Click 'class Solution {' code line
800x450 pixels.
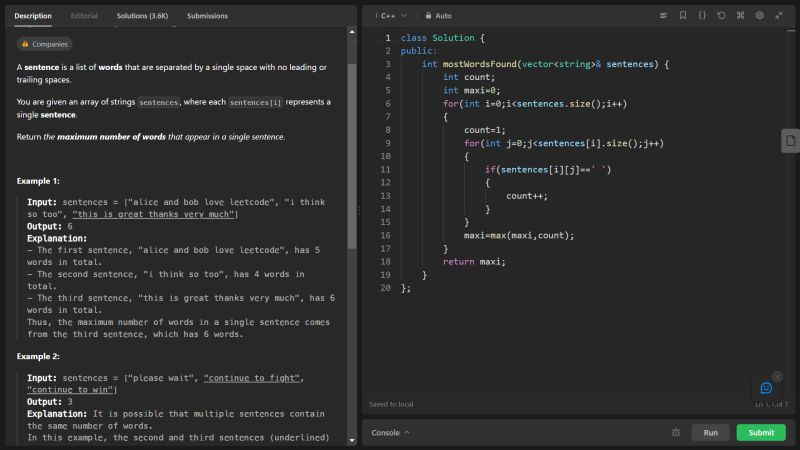[x=442, y=38]
